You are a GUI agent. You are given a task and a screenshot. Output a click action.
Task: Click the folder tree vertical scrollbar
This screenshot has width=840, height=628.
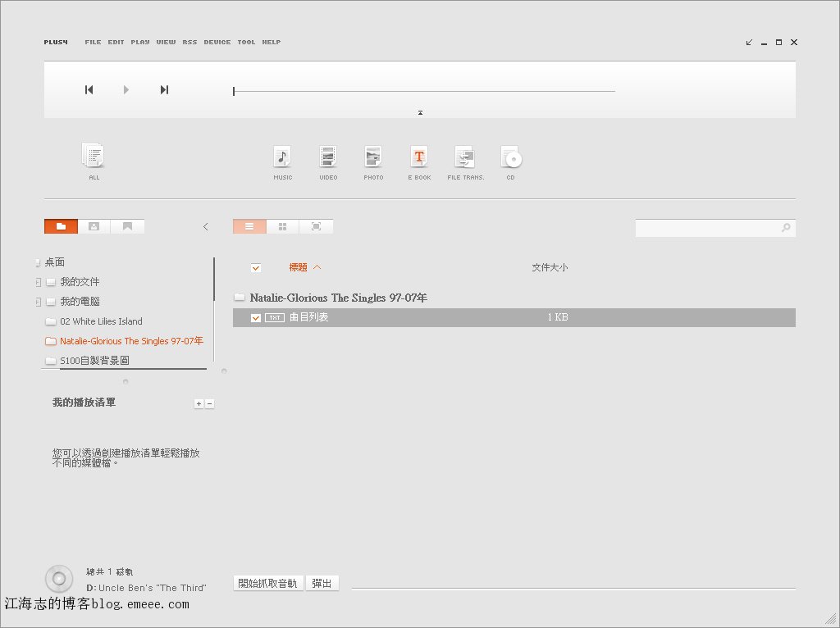click(214, 280)
